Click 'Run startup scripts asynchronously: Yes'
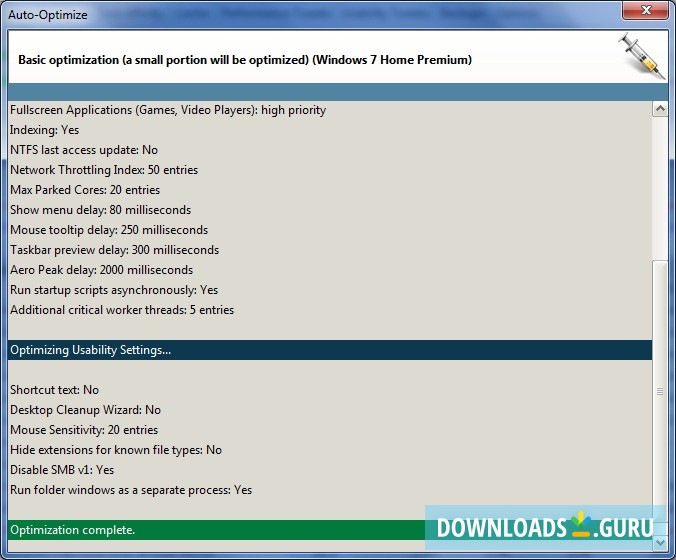Screen dimensions: 676x560 point(114,290)
